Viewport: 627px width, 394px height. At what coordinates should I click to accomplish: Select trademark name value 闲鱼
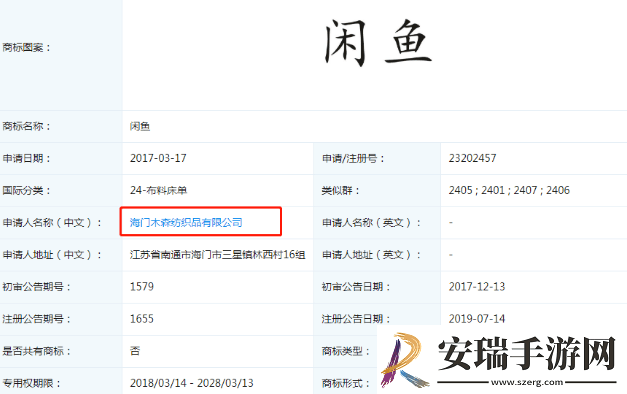tap(140, 126)
